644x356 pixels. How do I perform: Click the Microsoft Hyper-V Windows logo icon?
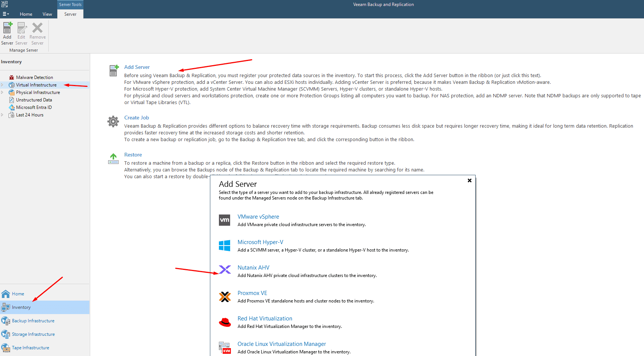225,246
